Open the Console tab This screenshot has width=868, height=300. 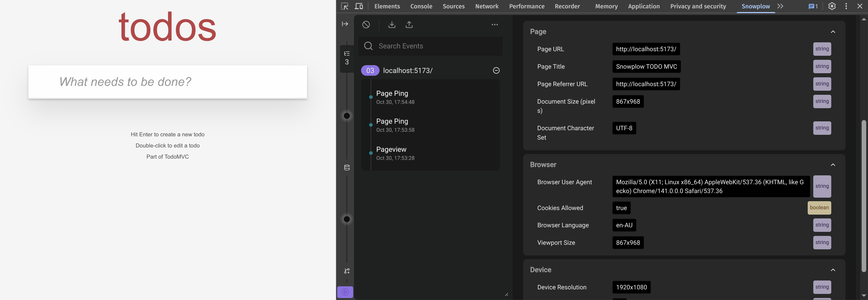[421, 6]
